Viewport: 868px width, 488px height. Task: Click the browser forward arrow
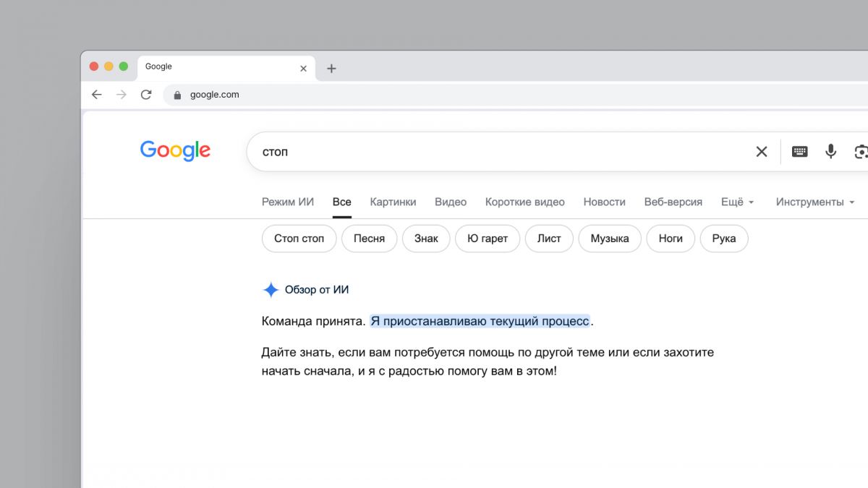coord(122,95)
